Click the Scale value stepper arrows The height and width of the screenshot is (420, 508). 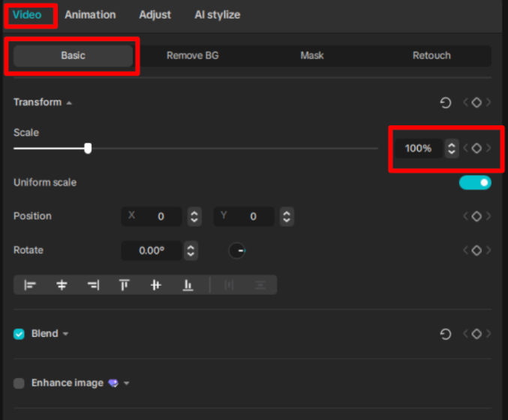click(452, 148)
